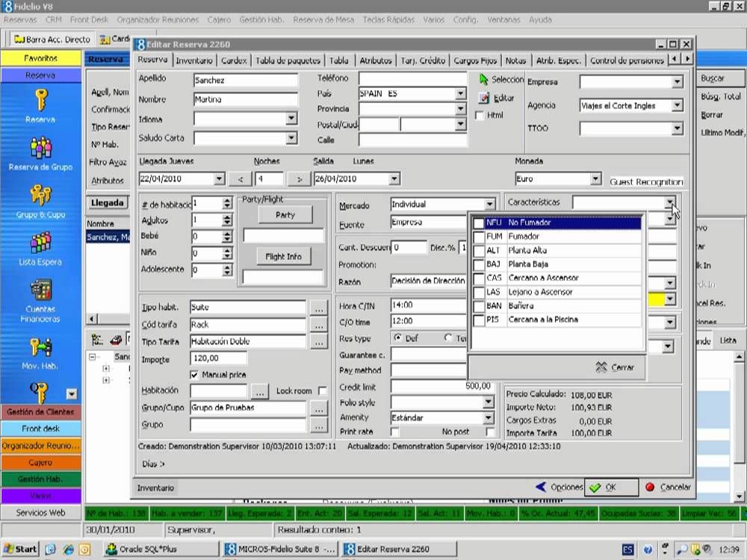This screenshot has width=747, height=560.
Task: Click the Grupo & Cupo icon
Action: point(40,196)
